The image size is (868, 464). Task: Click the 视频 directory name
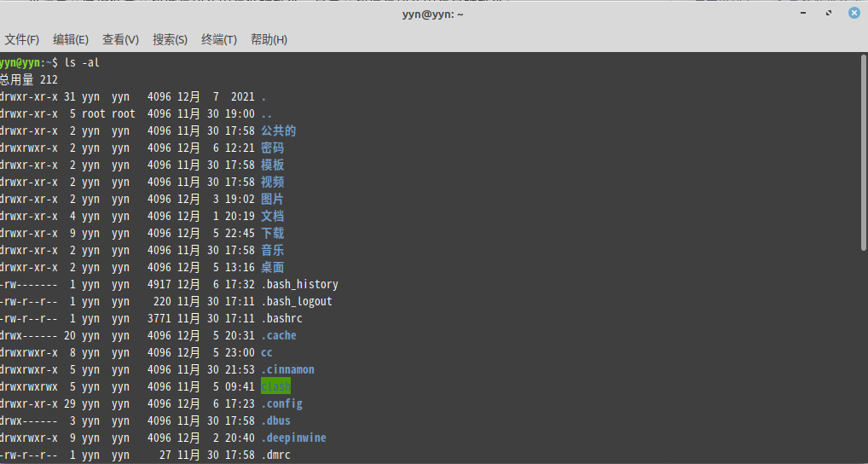(272, 183)
